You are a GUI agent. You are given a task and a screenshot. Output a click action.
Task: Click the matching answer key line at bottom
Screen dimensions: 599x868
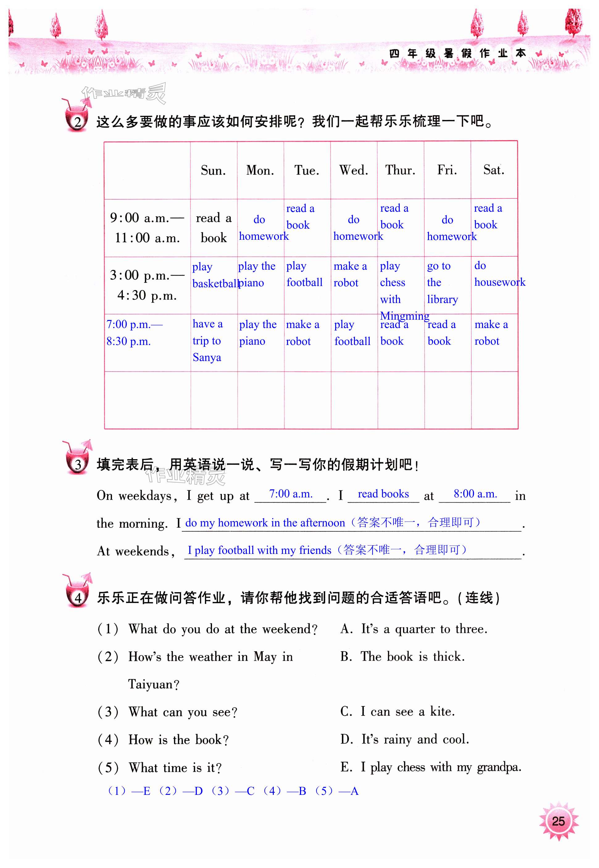coord(233,791)
